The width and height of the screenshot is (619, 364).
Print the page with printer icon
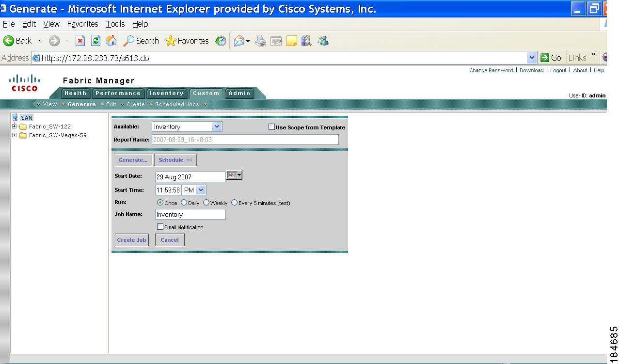tap(261, 41)
